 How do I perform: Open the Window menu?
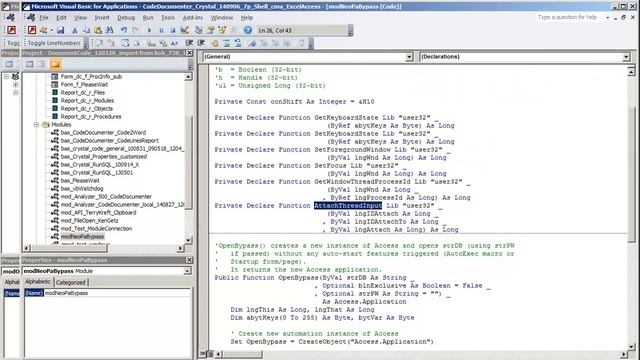point(222,18)
